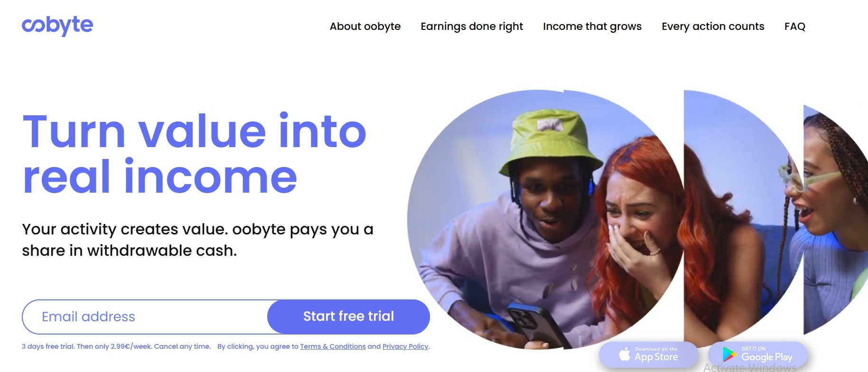The width and height of the screenshot is (868, 372).
Task: Click the photo slice of woman with glasses
Action: 835,218
